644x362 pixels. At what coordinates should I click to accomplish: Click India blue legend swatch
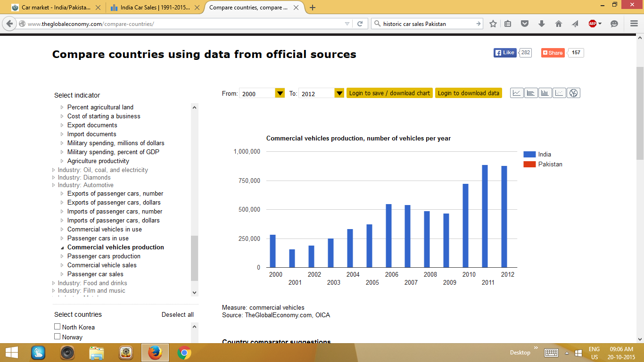(529, 154)
